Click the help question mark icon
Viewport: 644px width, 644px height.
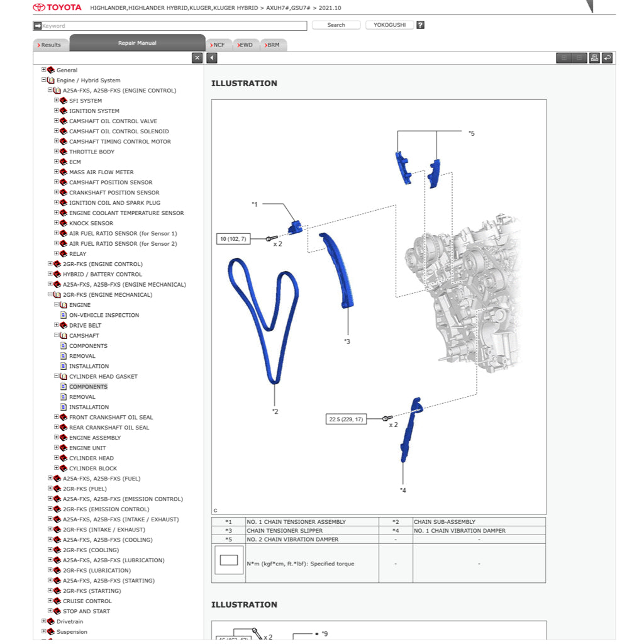coord(420,25)
